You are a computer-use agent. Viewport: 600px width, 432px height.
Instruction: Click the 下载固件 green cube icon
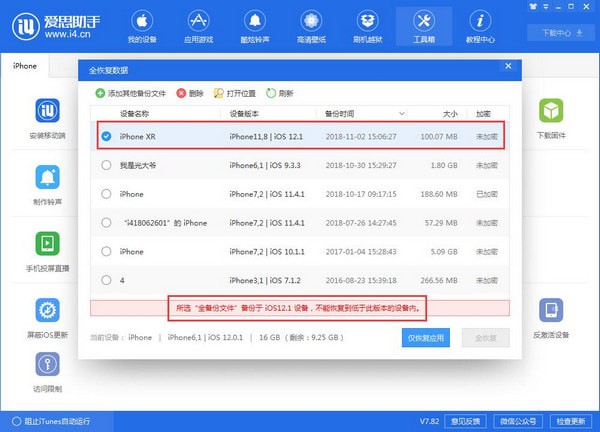pyautogui.click(x=551, y=111)
